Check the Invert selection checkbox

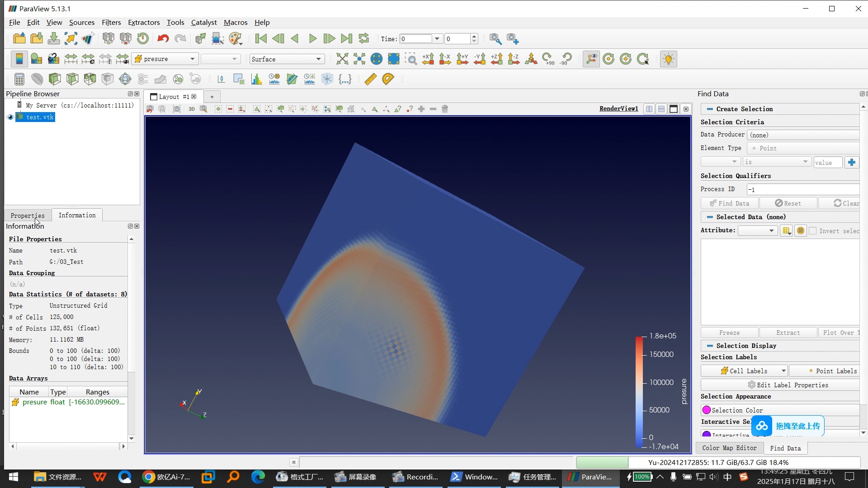click(x=813, y=231)
